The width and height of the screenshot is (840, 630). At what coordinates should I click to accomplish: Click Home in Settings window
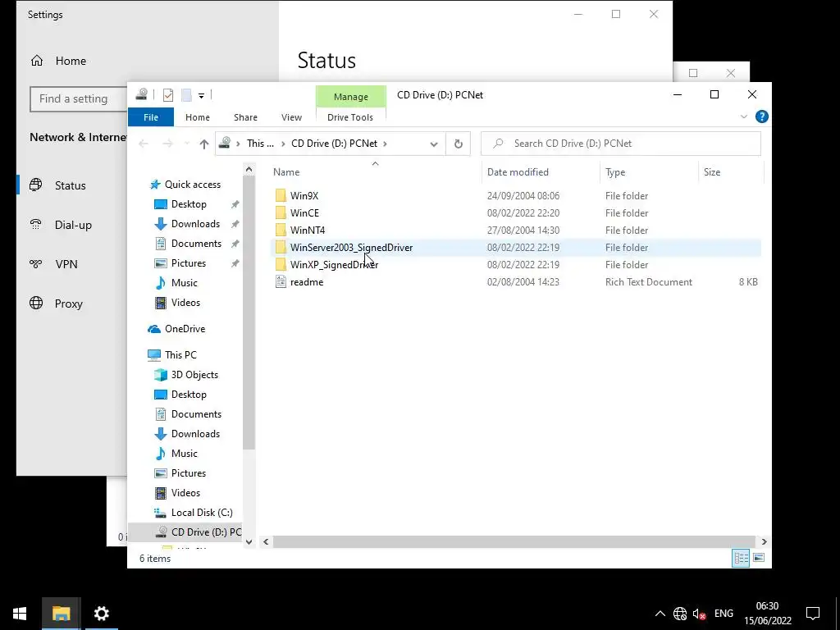coord(59,61)
